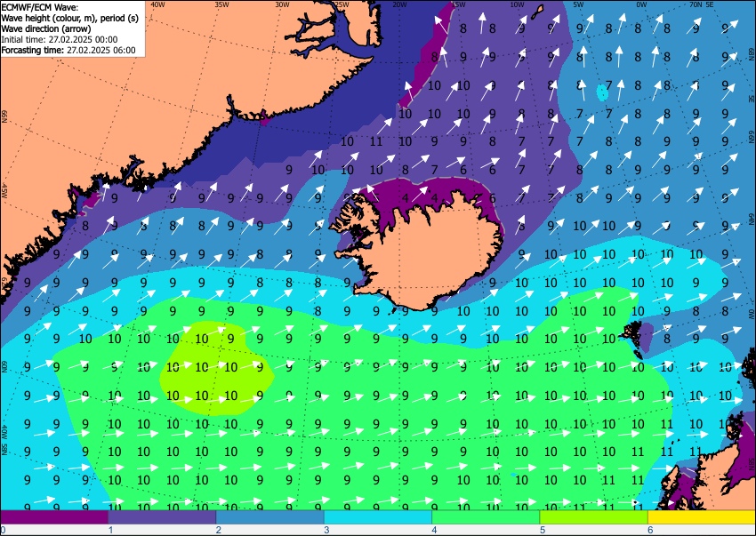
Task: Click the legend scale number '1'
Action: (110, 530)
